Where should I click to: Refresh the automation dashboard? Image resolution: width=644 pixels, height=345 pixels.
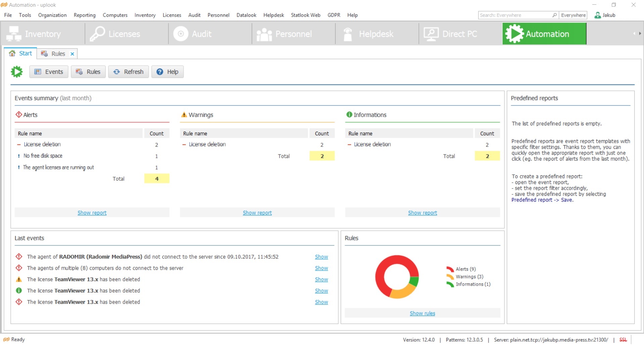tap(129, 72)
